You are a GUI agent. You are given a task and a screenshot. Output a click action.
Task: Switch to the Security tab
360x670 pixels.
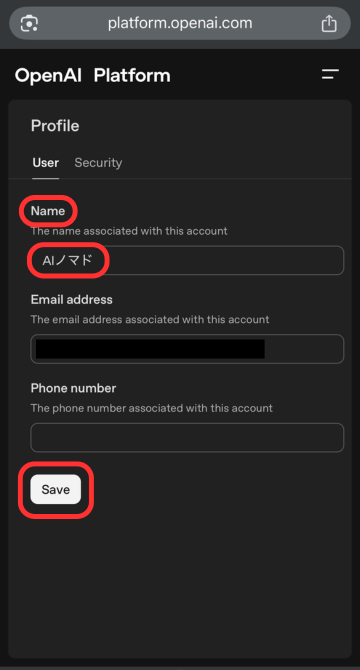point(98,163)
